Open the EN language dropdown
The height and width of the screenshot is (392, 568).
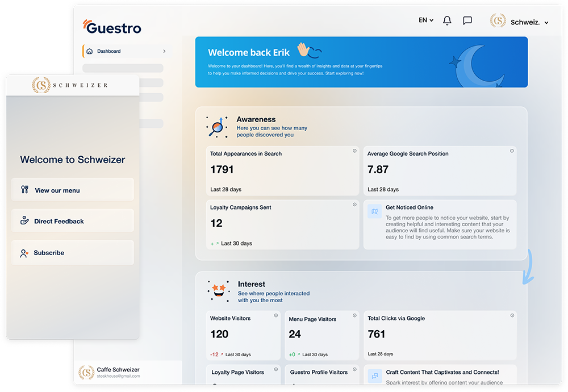(425, 20)
